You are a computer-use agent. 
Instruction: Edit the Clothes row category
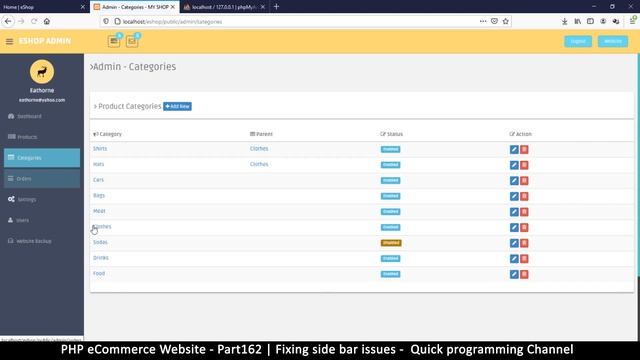coord(514,227)
